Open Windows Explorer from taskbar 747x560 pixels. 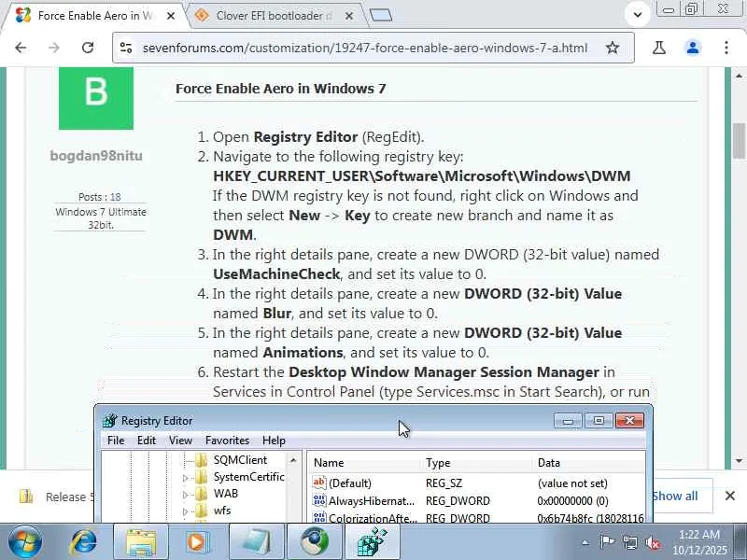(x=141, y=542)
